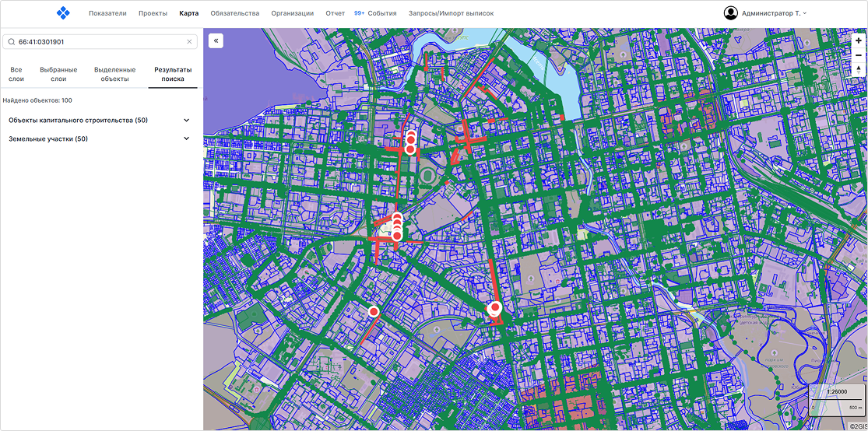Open the Показатели menu
This screenshot has width=868, height=431.
click(107, 13)
